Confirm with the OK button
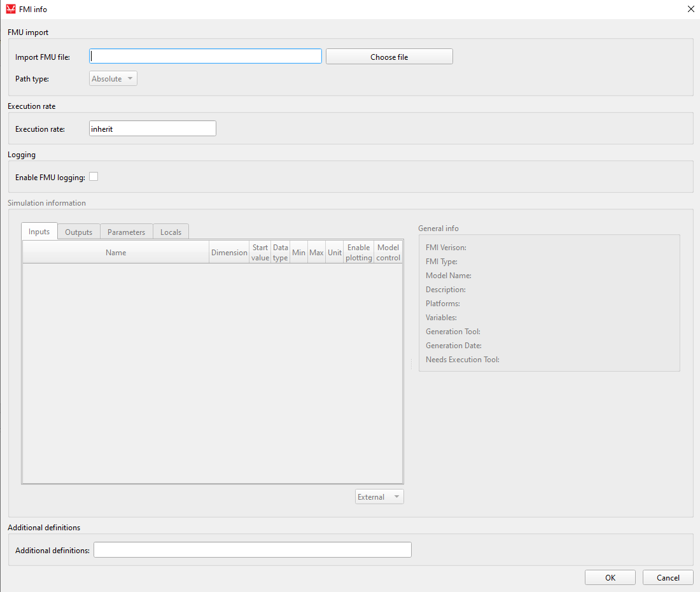The image size is (700, 592). click(610, 577)
